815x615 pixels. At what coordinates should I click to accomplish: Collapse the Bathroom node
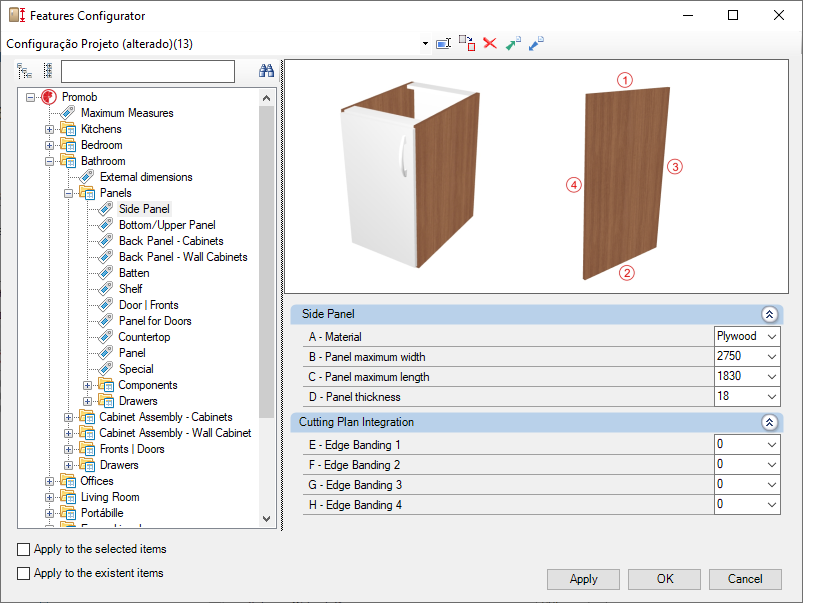tap(49, 161)
